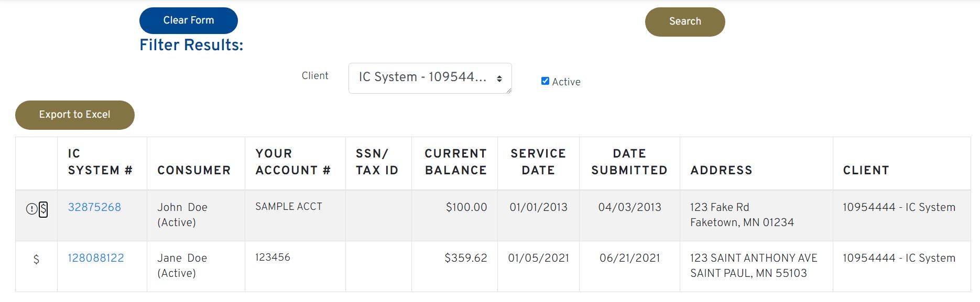
Task: Uncheck the Active checkbox
Action: coord(545,81)
